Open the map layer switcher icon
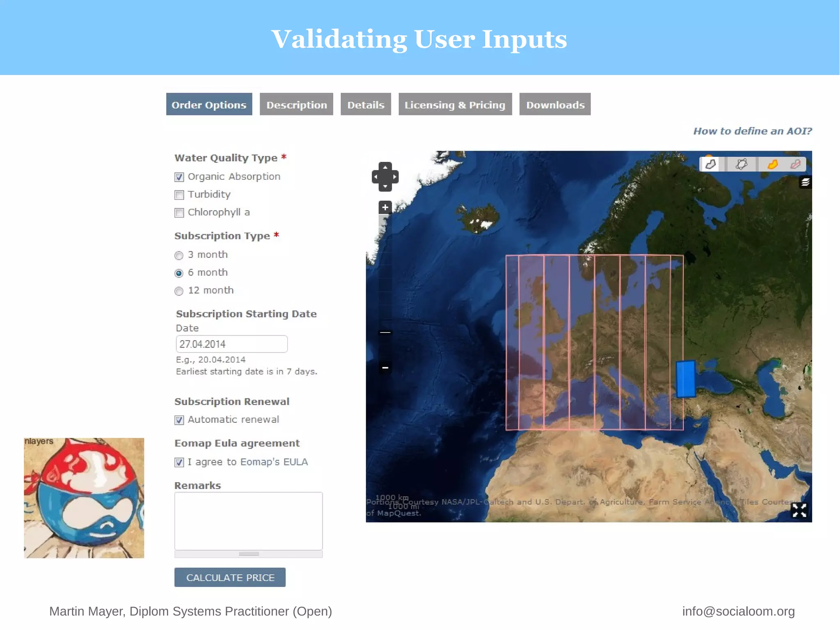The height and width of the screenshot is (630, 840). (805, 182)
